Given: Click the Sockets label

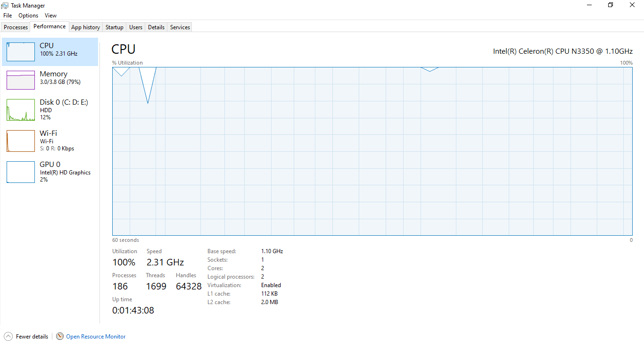Looking at the screenshot, I should pos(217,260).
